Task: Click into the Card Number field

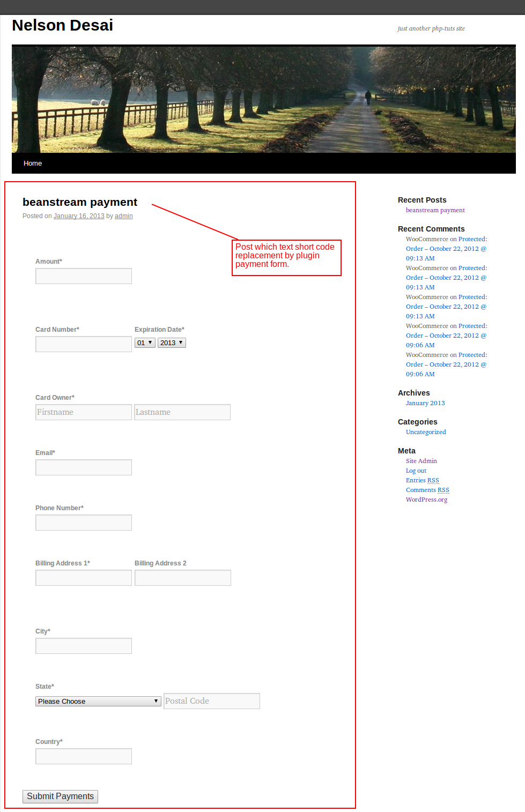Action: coord(84,344)
